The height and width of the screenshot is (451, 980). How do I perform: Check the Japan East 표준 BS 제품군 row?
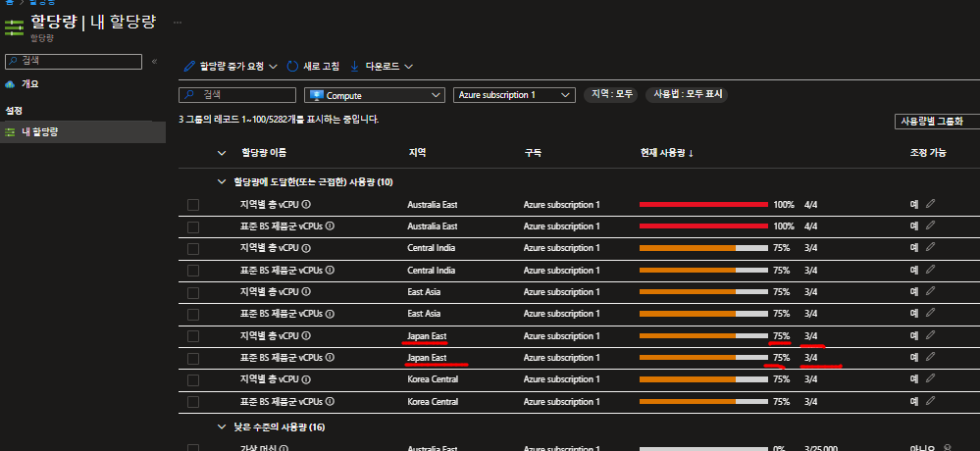[193, 359]
